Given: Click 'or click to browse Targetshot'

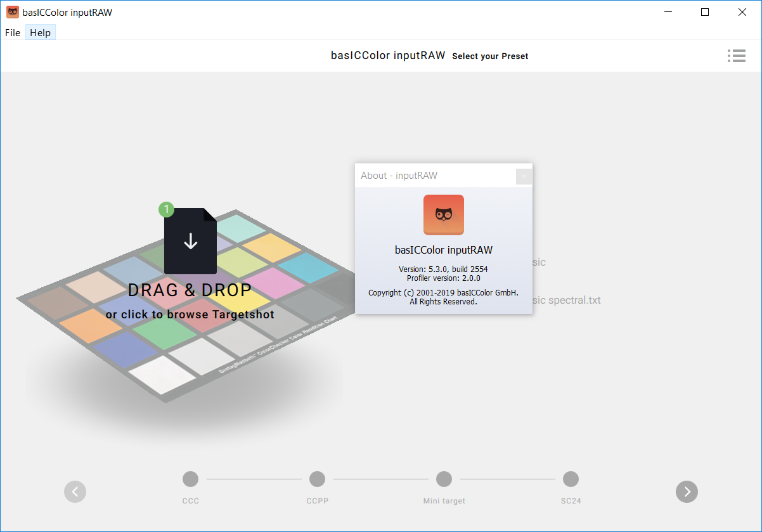Looking at the screenshot, I should [x=190, y=315].
